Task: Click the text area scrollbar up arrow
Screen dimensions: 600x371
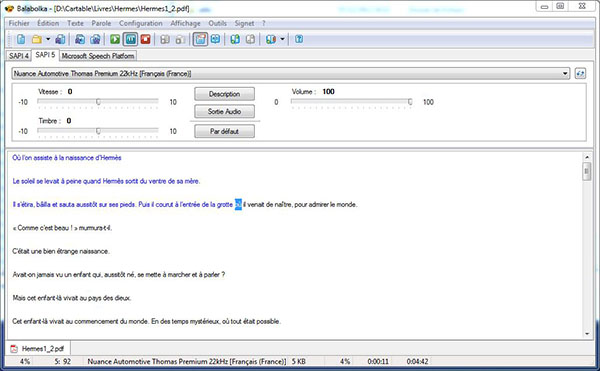Action: click(587, 157)
